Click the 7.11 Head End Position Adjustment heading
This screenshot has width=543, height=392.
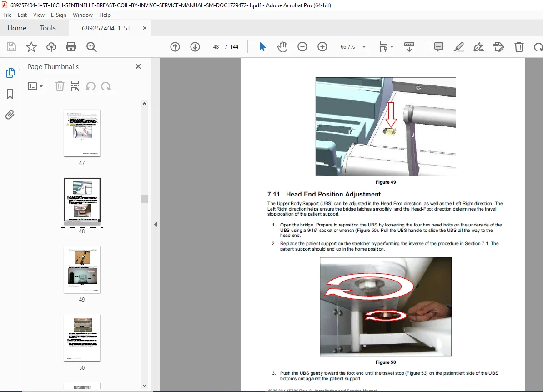coord(324,194)
